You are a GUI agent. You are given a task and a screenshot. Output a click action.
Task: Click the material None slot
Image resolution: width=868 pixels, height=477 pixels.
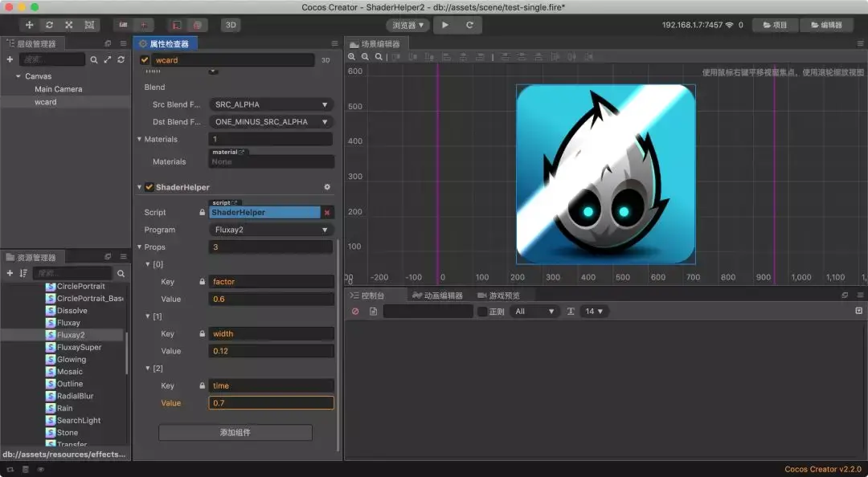click(272, 161)
